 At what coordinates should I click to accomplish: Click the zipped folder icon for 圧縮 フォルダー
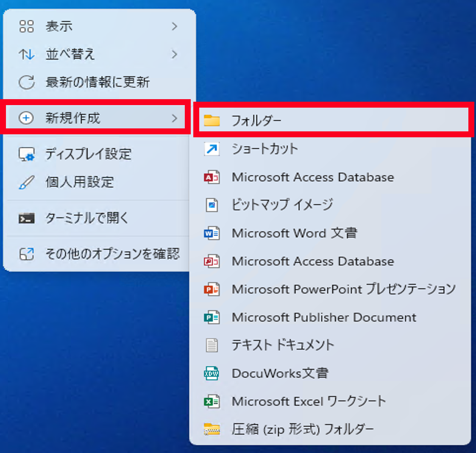coord(212,429)
